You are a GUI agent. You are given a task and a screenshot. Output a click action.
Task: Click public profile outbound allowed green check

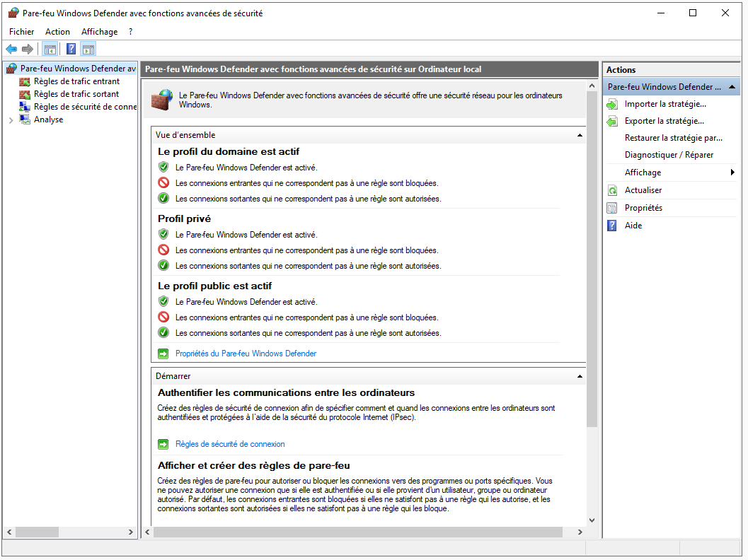point(163,332)
